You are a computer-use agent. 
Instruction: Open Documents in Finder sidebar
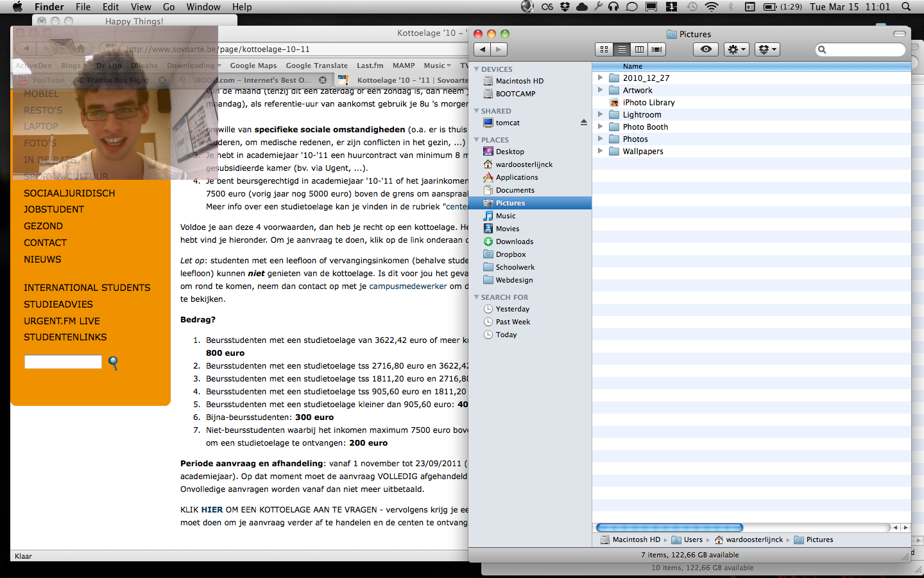[515, 190]
